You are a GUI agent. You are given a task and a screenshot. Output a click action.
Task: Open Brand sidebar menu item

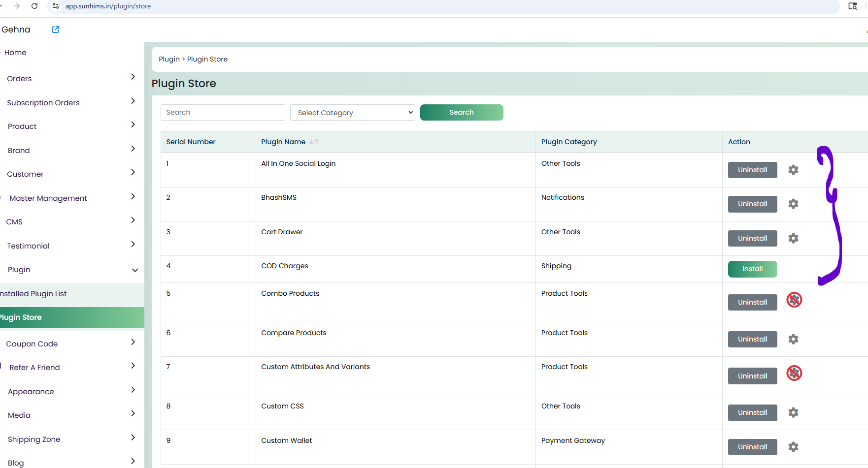click(19, 151)
